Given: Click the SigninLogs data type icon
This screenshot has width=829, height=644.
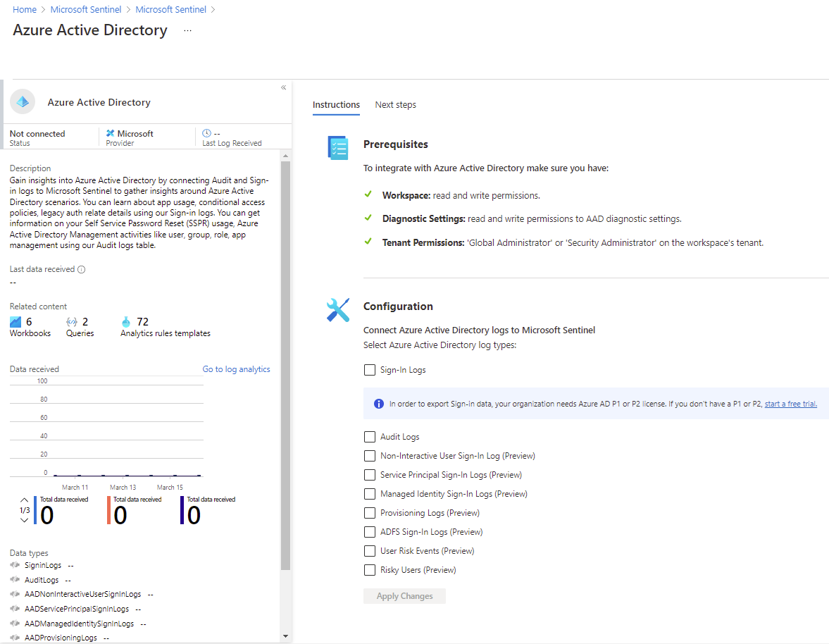Looking at the screenshot, I should coord(15,565).
